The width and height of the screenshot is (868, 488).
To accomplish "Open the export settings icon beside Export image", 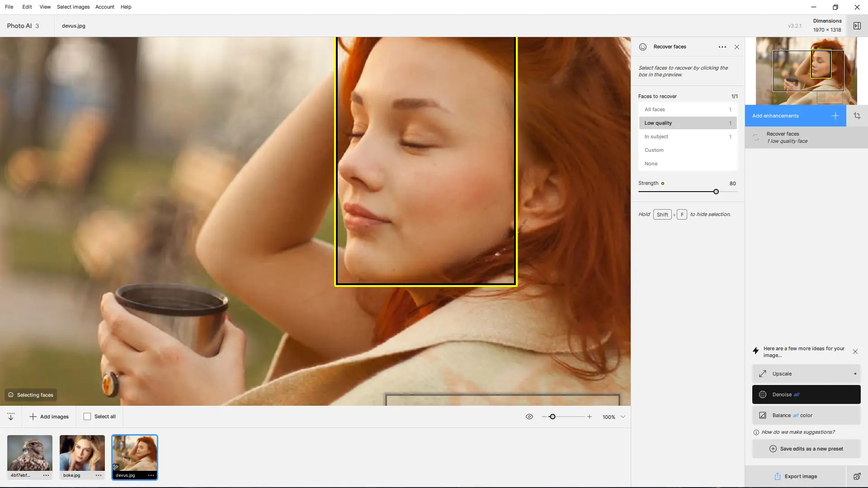I will (857, 476).
